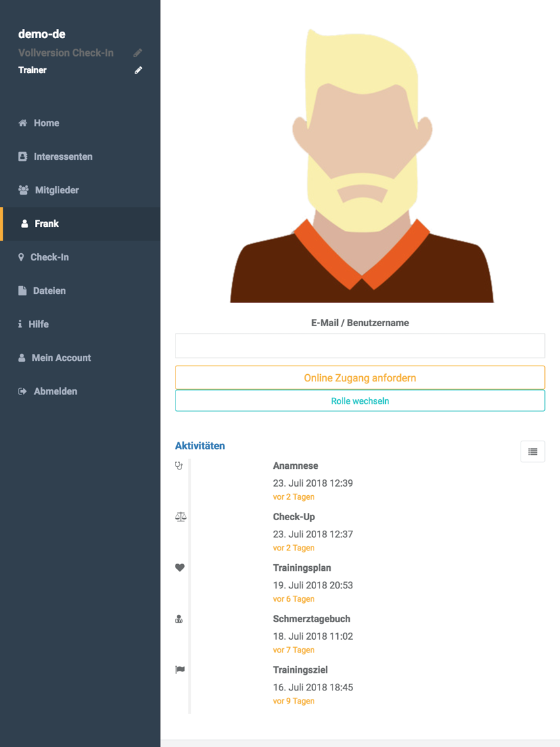Click the Frank user icon in sidebar
This screenshot has width=560, height=747.
[x=25, y=224]
